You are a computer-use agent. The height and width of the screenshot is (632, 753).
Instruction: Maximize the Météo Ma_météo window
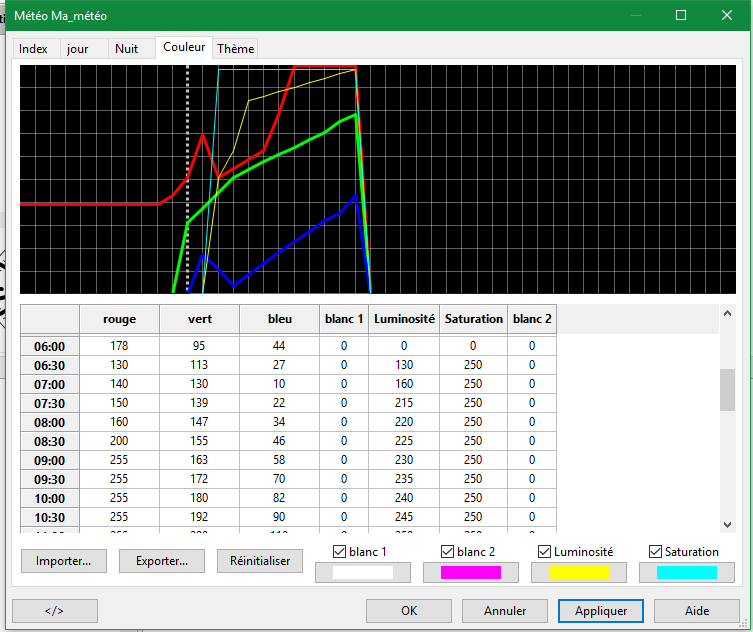tap(681, 16)
